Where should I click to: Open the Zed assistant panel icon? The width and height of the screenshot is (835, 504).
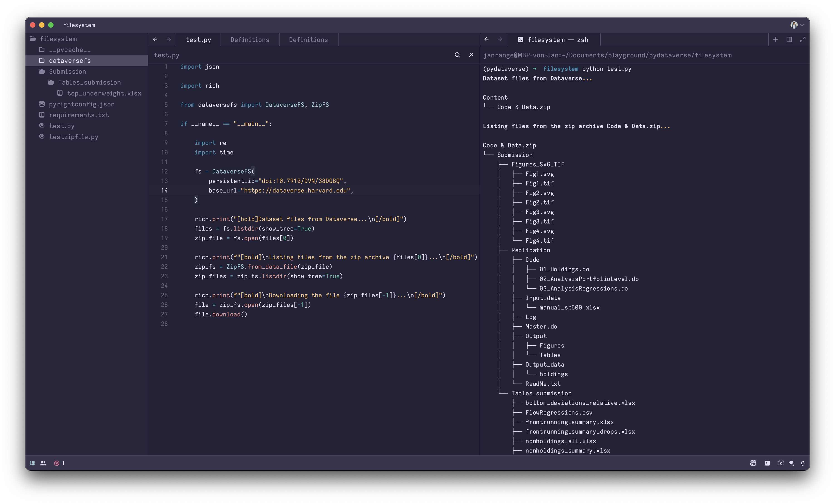781,463
